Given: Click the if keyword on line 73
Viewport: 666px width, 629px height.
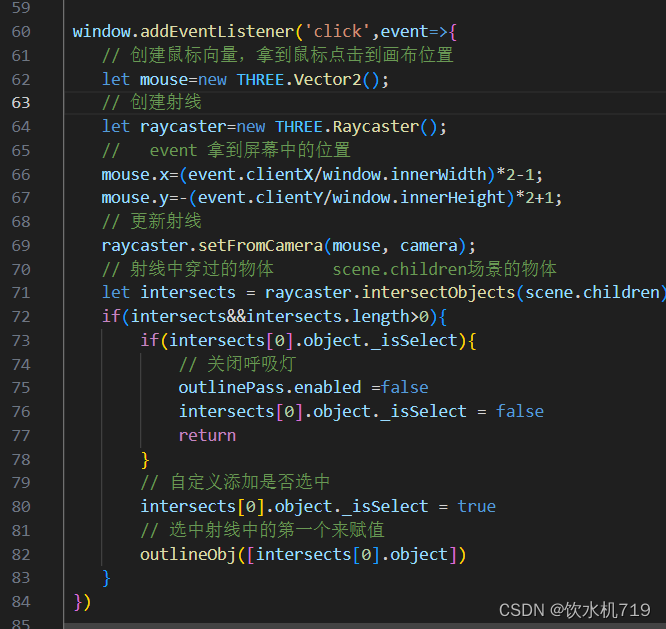Looking at the screenshot, I should click(149, 341).
